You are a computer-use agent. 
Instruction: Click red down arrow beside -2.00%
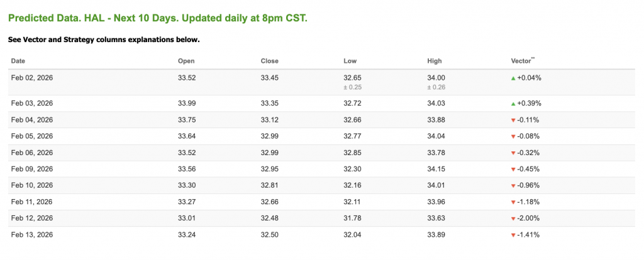pos(513,218)
